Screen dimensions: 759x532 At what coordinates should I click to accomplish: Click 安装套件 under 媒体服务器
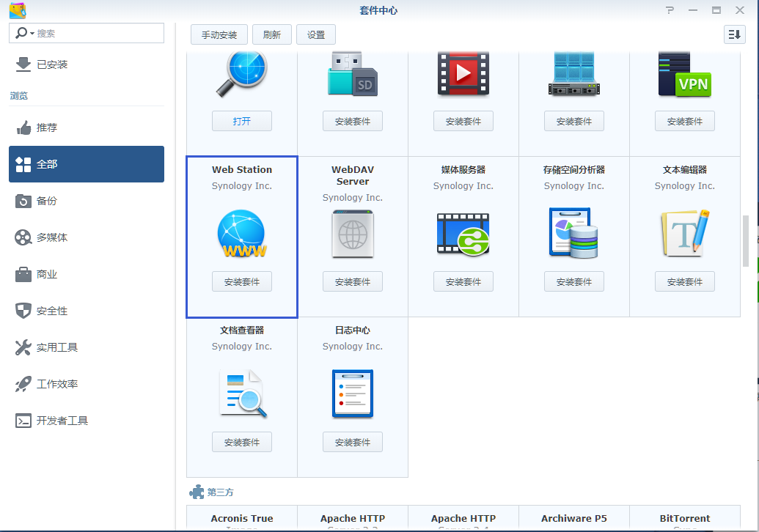pyautogui.click(x=463, y=281)
